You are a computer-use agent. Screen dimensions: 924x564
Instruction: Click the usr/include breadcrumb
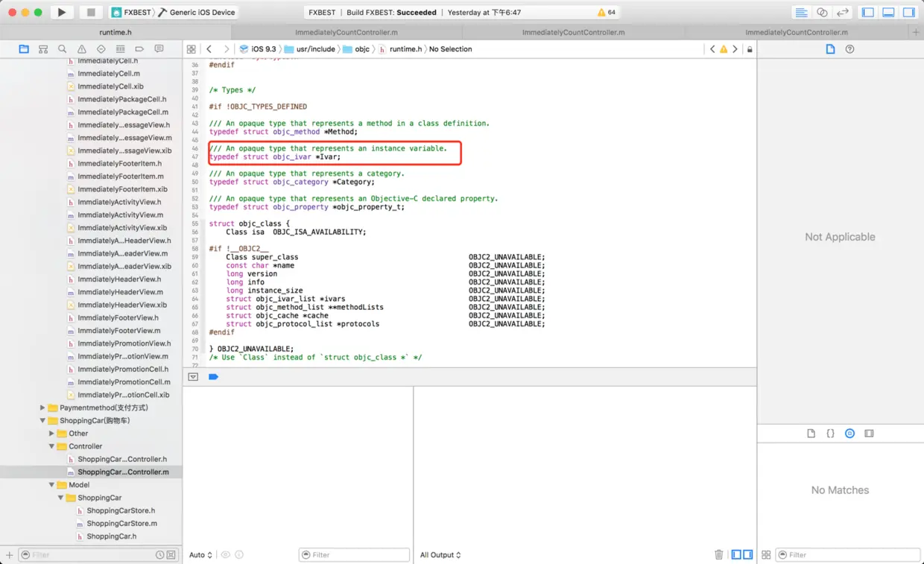[309, 49]
